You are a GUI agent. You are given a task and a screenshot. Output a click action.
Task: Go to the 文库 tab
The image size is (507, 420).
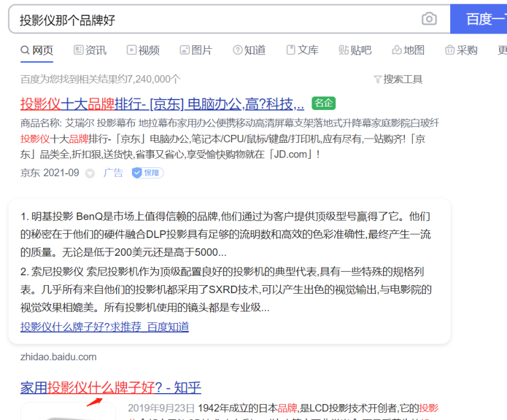[302, 51]
